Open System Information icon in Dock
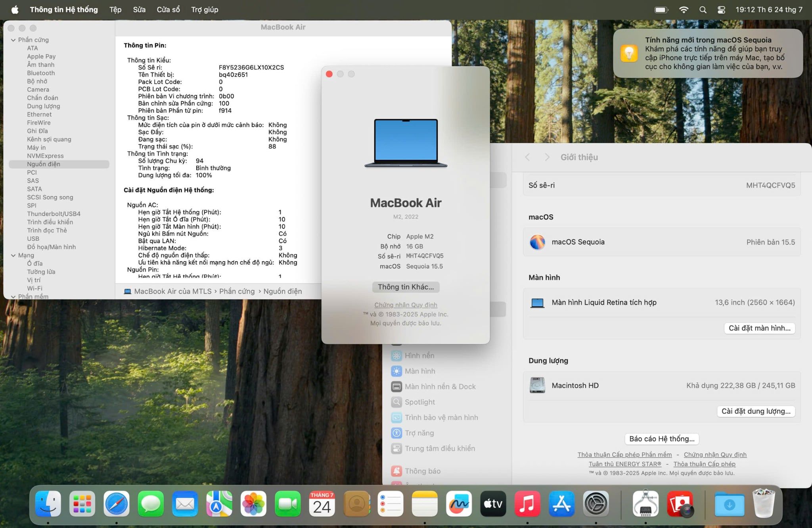This screenshot has height=528, width=812. pyautogui.click(x=645, y=504)
